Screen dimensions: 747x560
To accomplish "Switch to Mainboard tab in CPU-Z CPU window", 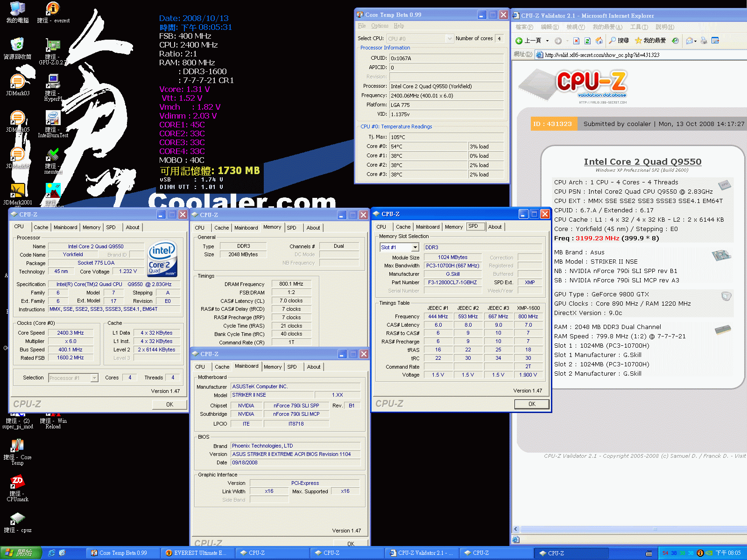I will [65, 227].
